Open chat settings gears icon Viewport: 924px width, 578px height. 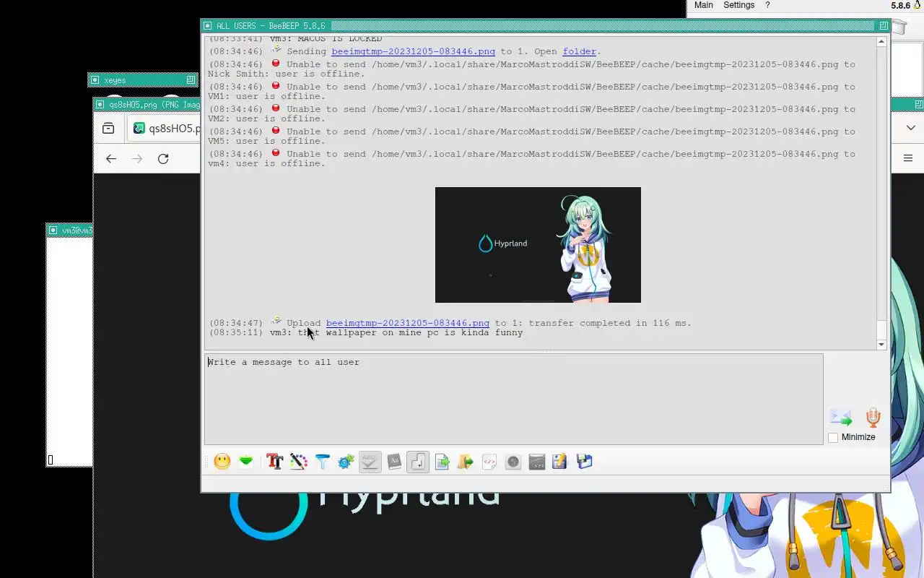point(346,462)
